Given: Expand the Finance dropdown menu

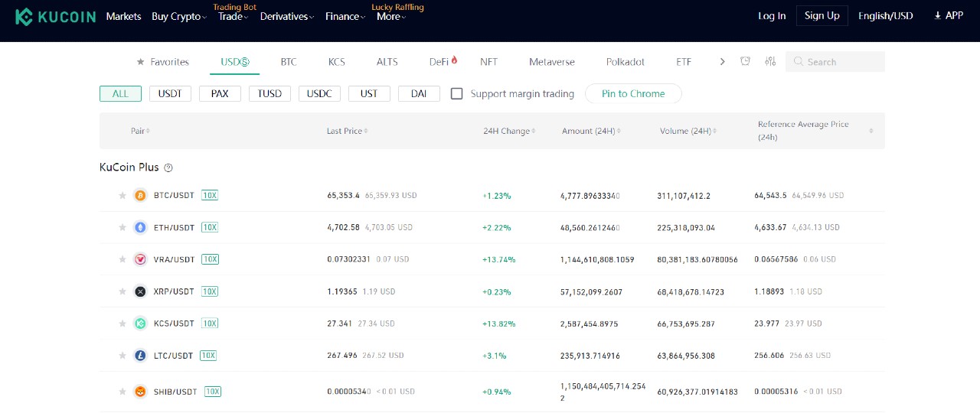Looking at the screenshot, I should [345, 16].
